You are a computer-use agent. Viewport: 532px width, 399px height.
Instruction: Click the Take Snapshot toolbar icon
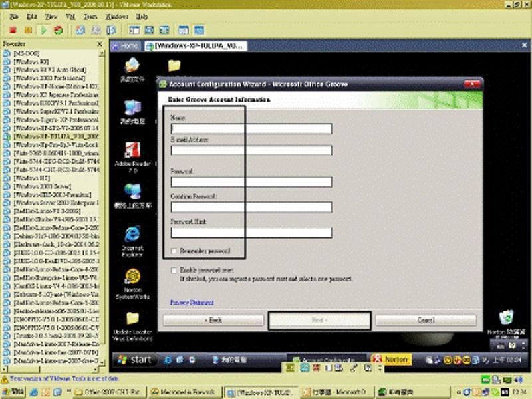[80, 30]
